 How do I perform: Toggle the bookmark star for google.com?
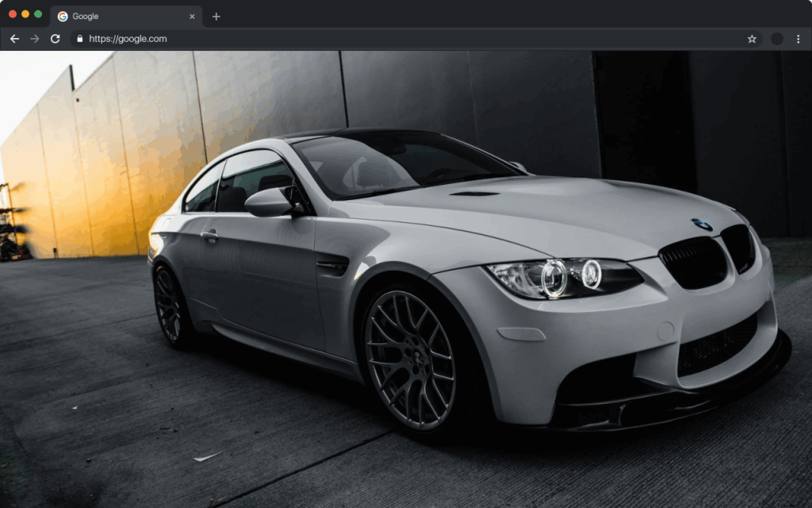pos(751,38)
